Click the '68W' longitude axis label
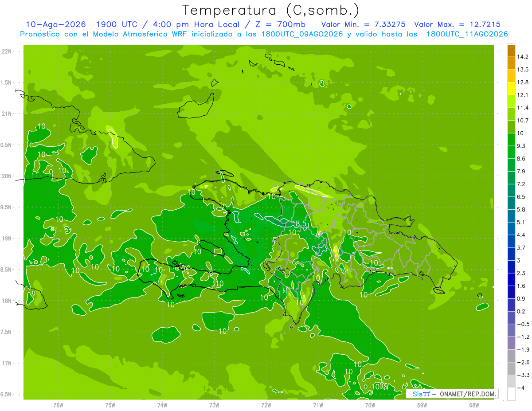Screen dimensions: 532x411 474,405
